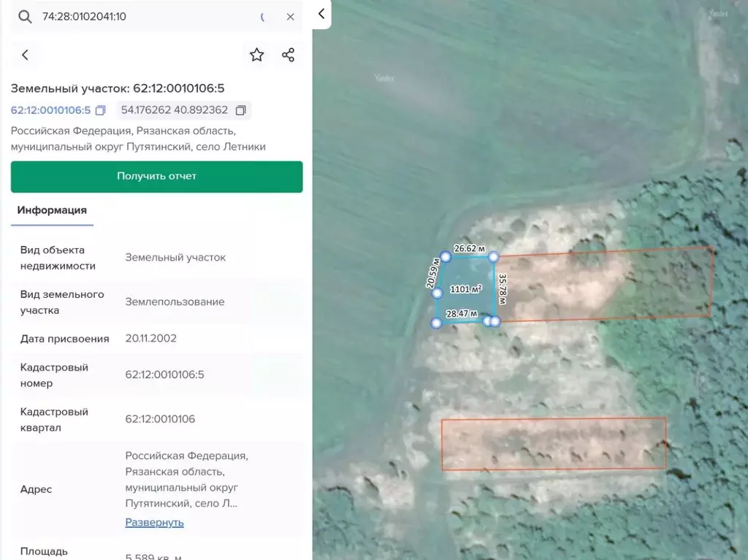
Task: Click the top-right vertex of the blue parcel
Action: (494, 256)
